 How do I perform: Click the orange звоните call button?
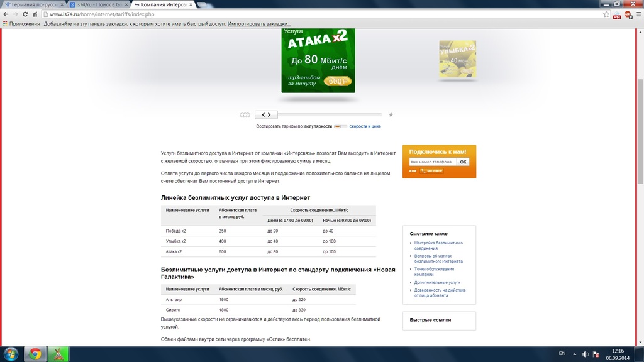coord(431,171)
